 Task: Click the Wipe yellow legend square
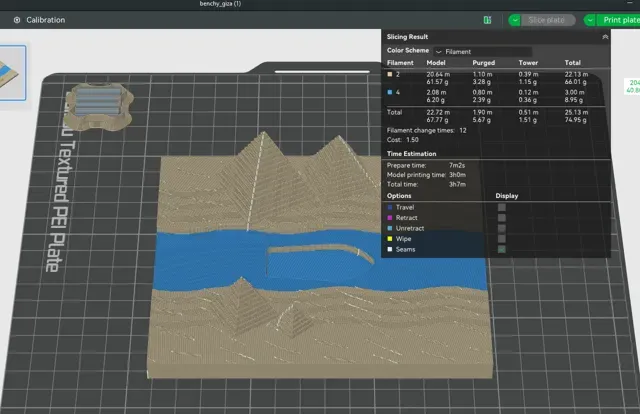390,239
